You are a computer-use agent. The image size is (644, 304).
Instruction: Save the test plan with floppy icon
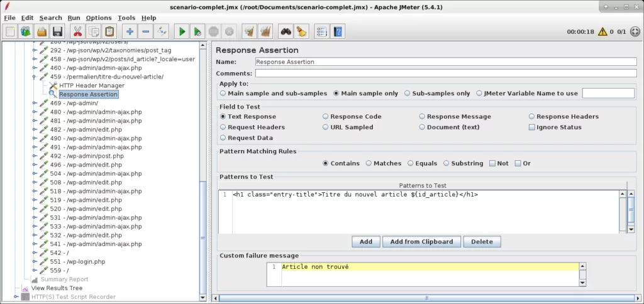point(57,31)
